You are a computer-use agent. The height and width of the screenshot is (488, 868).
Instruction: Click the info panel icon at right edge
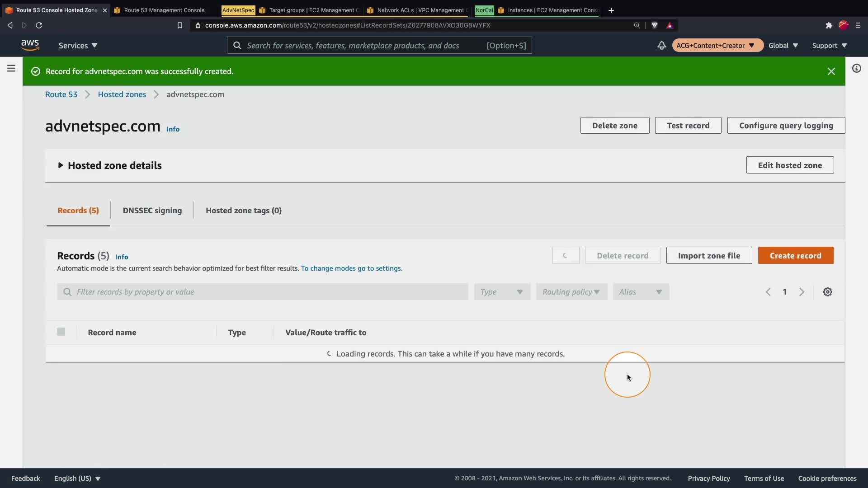pos(856,68)
